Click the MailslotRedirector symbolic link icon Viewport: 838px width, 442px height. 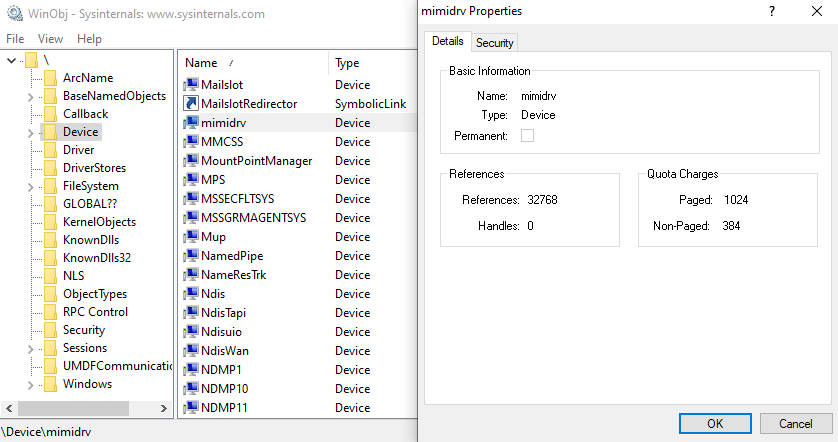[191, 103]
